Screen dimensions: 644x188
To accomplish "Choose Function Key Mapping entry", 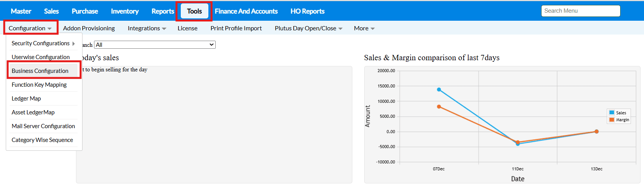I will 39,85.
